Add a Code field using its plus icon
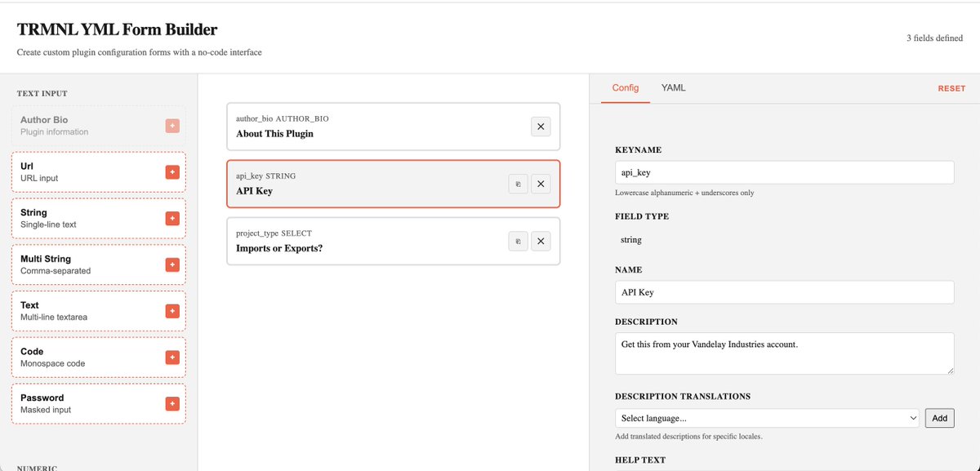 [x=171, y=358]
